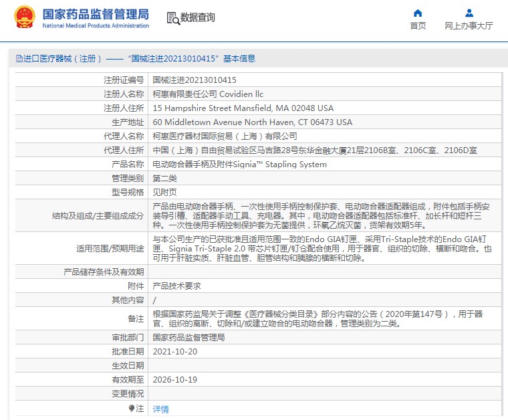This screenshot has height=420, width=508.
Task: Click the 结构及组成/主要组成成分 label
Action: tap(98, 216)
